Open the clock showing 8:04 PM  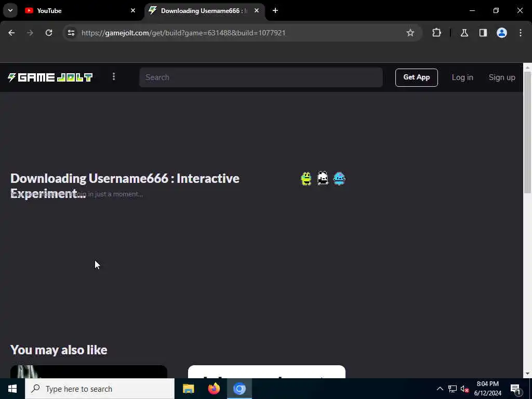[487, 389]
